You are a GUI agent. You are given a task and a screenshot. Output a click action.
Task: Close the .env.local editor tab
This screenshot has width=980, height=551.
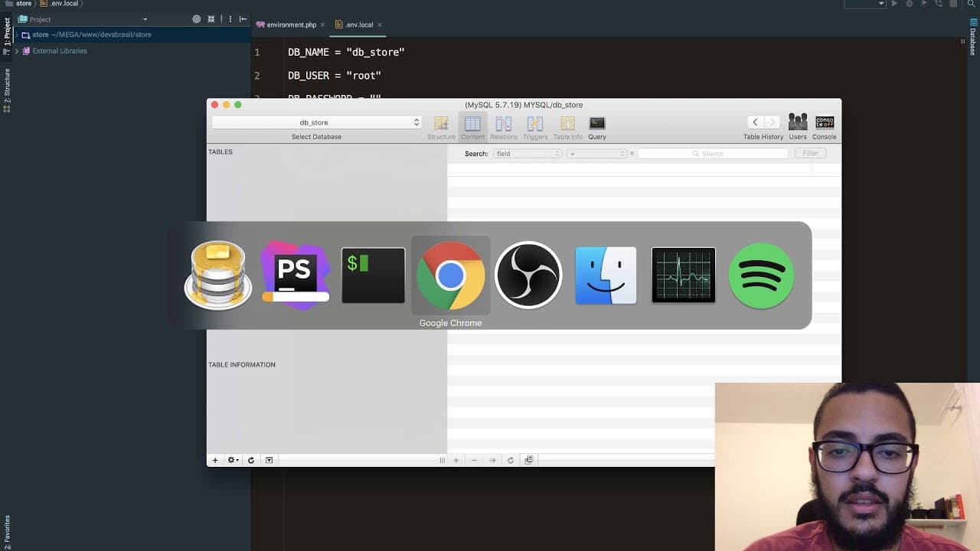(380, 24)
